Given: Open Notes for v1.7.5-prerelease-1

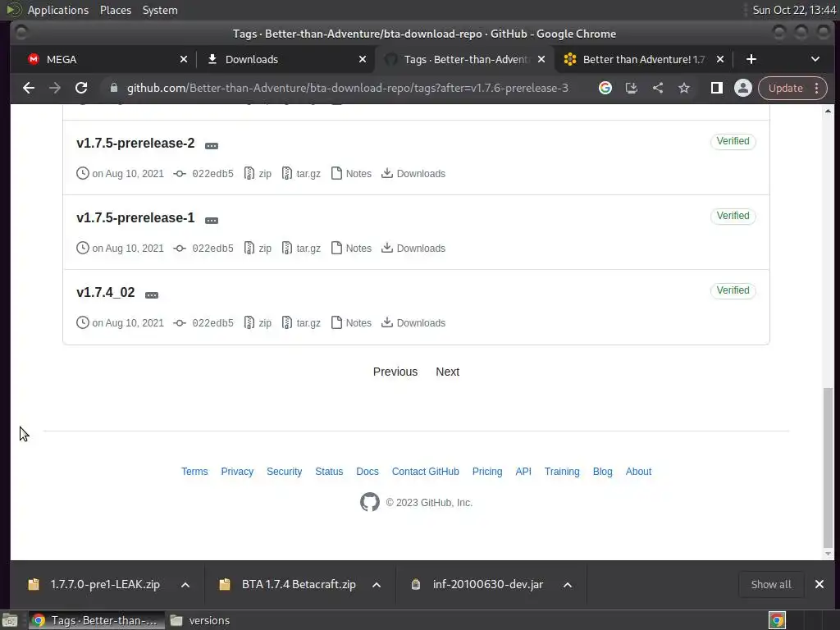Looking at the screenshot, I should click(351, 248).
